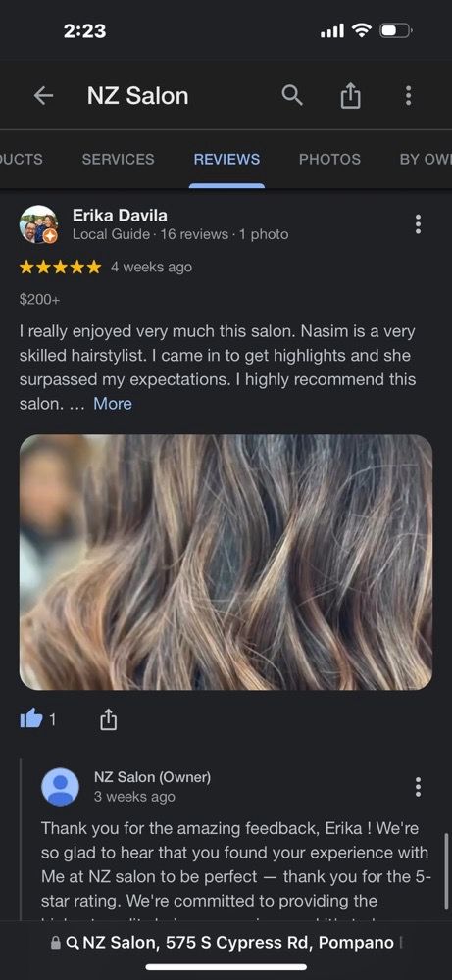This screenshot has height=980, width=452.
Task: View Erika Davila's reviewer profile name
Action: tap(120, 216)
